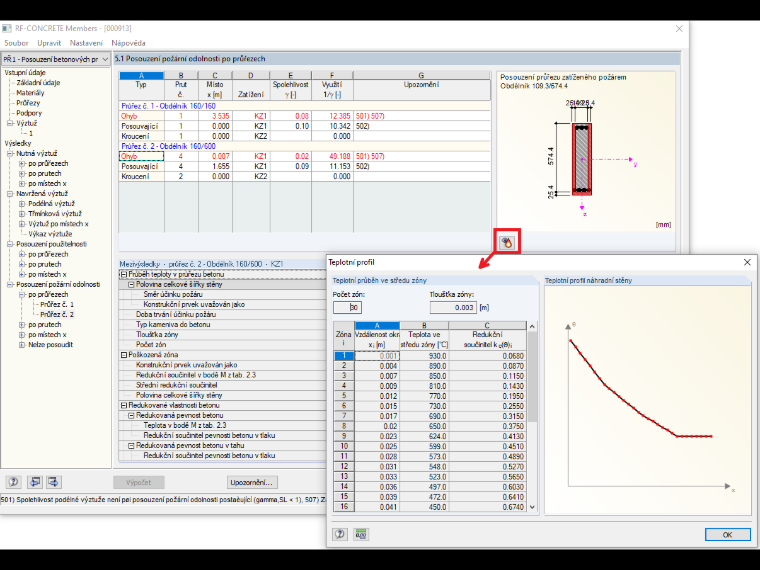Screen dimensions: 760x570
Task: Select column A header in results table
Action: (x=142, y=76)
